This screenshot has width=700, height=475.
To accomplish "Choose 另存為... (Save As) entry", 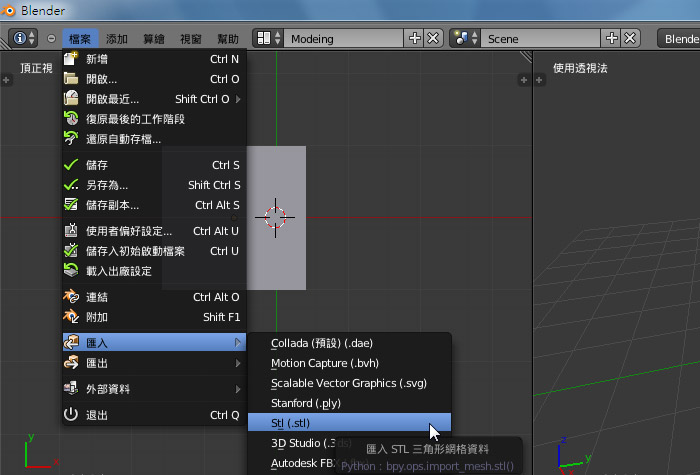I will tap(154, 185).
